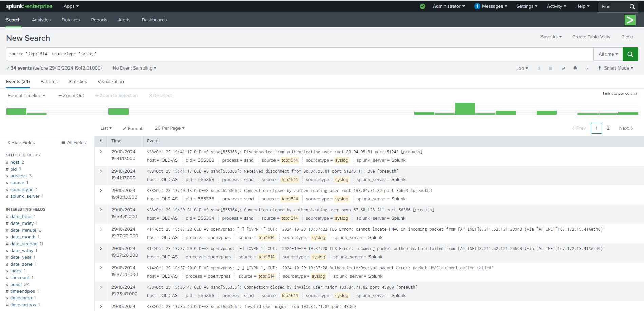The image size is (644, 311).
Task: Go to Next results page
Action: (x=626, y=128)
